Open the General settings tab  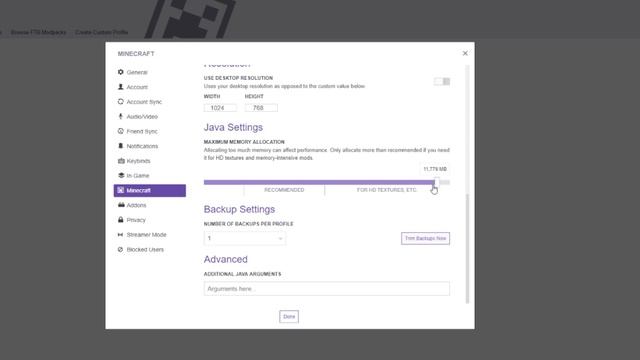point(149,72)
